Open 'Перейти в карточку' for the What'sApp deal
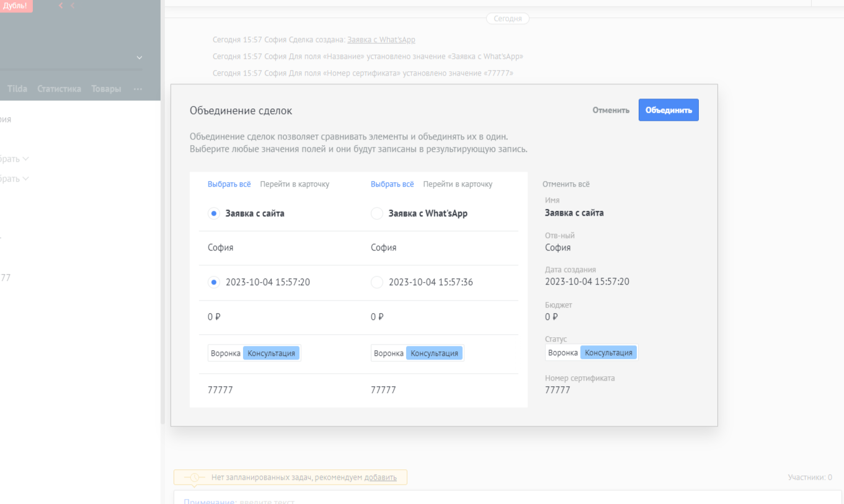Image resolution: width=844 pixels, height=504 pixels. (x=458, y=184)
